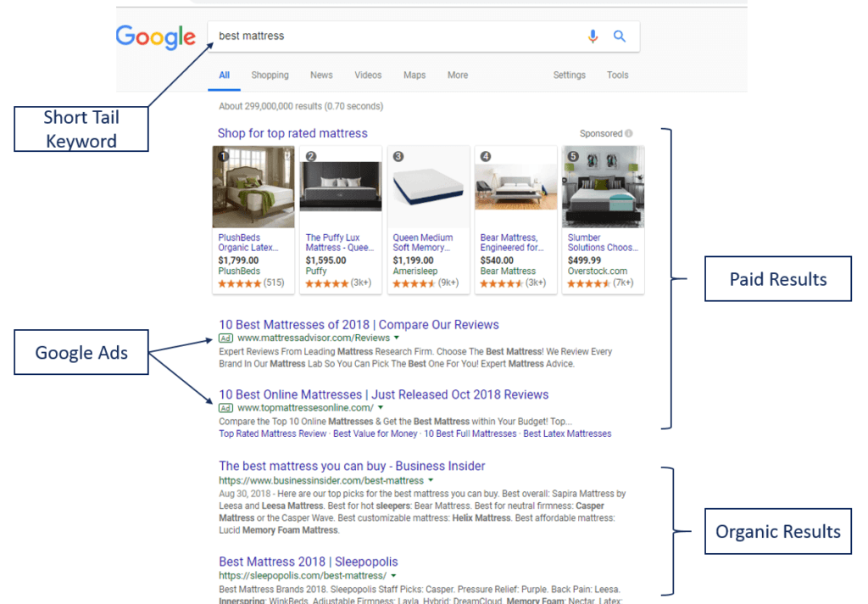Viewport: 868px width, 604px height.
Task: Click the $1,595.00 price
Action: (326, 260)
